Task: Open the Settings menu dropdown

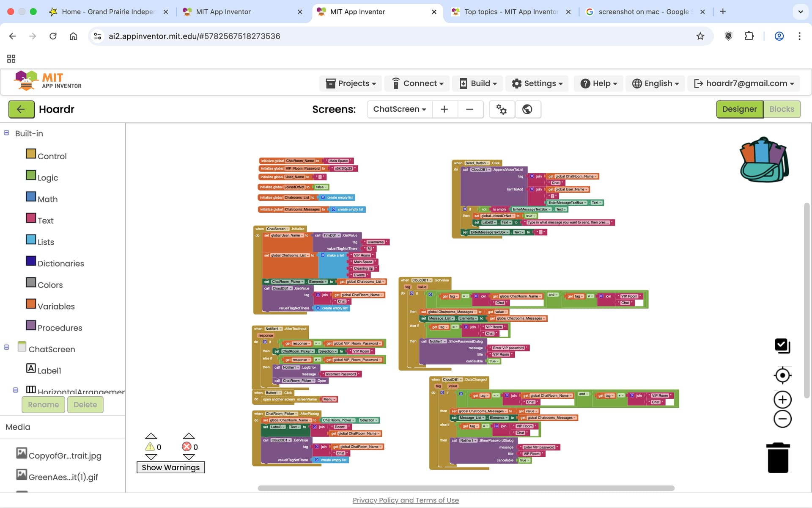Action: (537, 83)
